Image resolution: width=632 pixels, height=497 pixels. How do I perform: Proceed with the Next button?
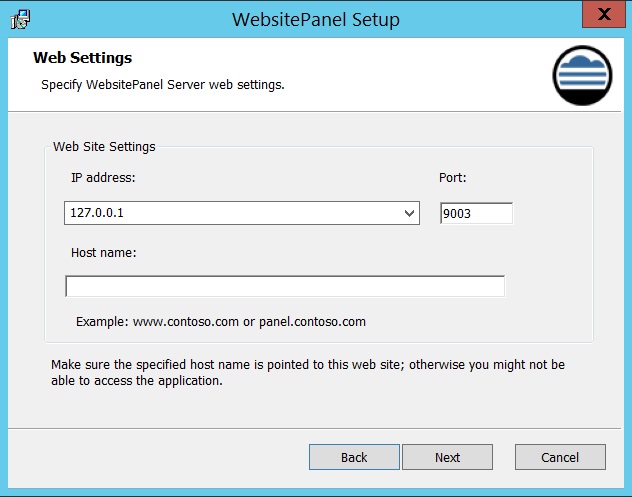[447, 457]
